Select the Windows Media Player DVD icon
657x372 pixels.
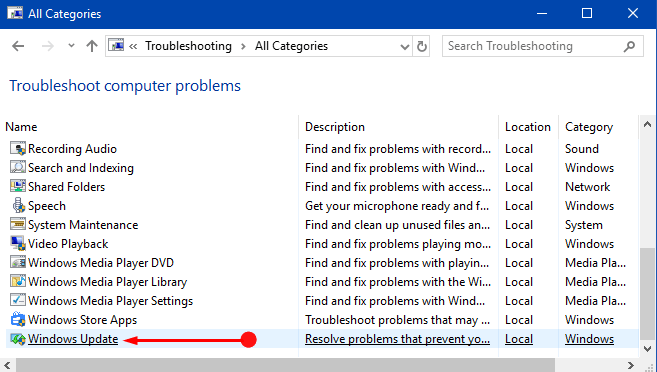coord(18,263)
